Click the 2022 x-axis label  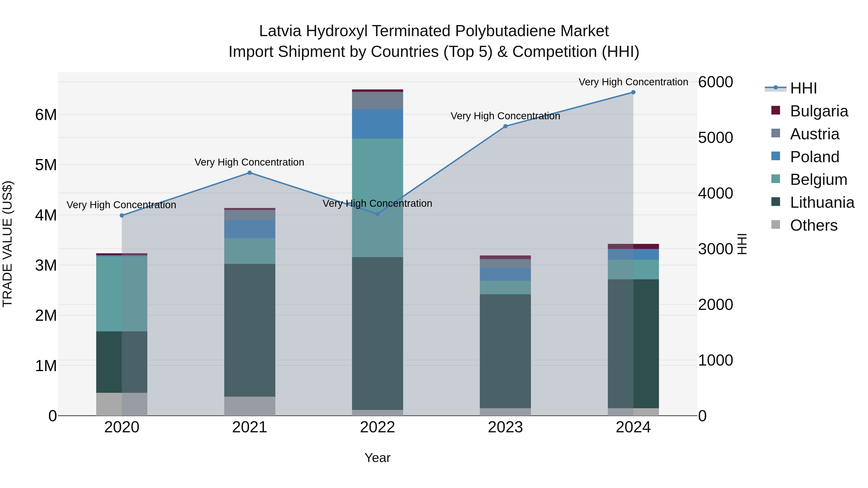coord(378,427)
